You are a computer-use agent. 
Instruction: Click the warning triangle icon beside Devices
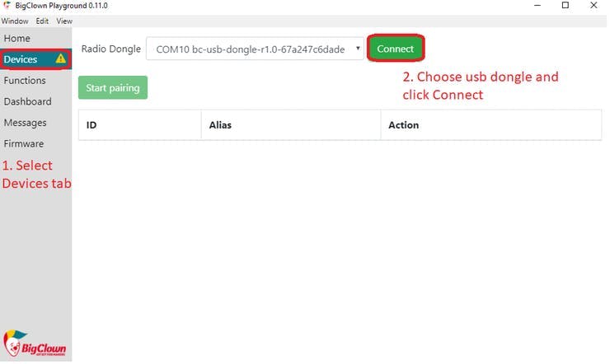[x=61, y=59]
